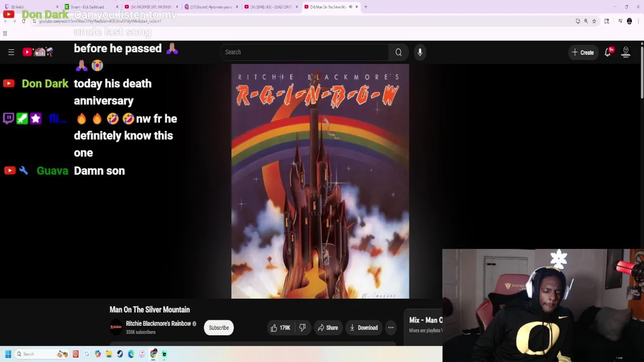This screenshot has height=362, width=644.
Task: Click Guava's Damn son chat message
Action: pos(99,171)
